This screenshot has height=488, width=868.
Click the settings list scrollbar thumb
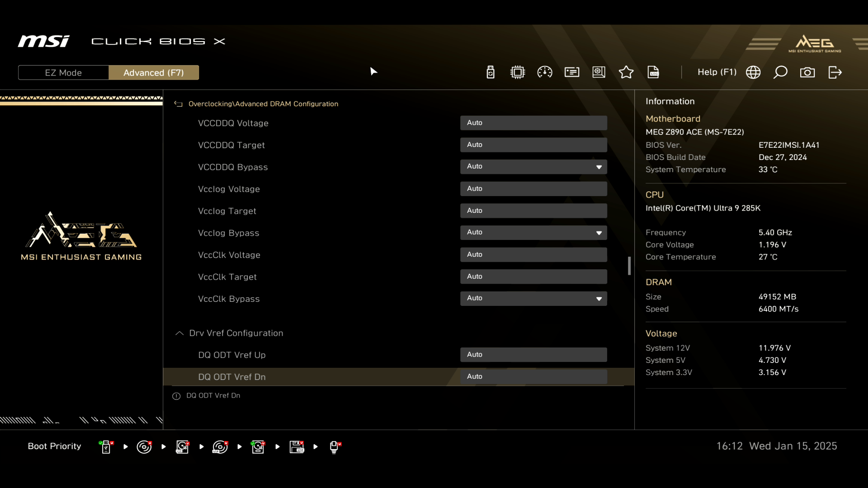pyautogui.click(x=629, y=266)
